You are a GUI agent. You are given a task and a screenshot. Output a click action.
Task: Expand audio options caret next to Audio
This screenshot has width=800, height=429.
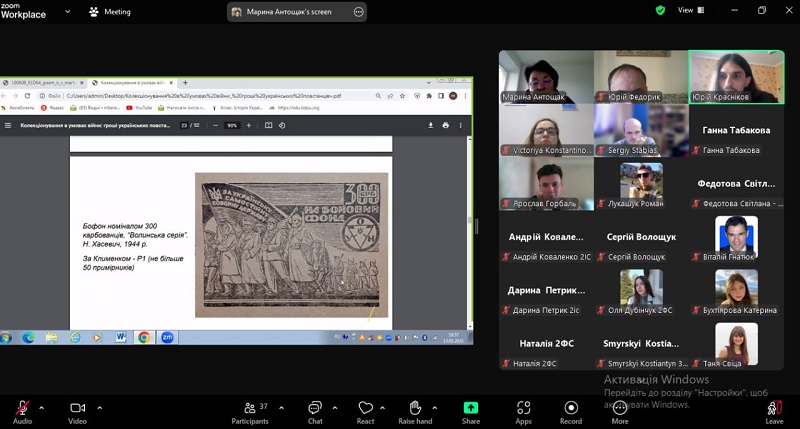pos(42,408)
